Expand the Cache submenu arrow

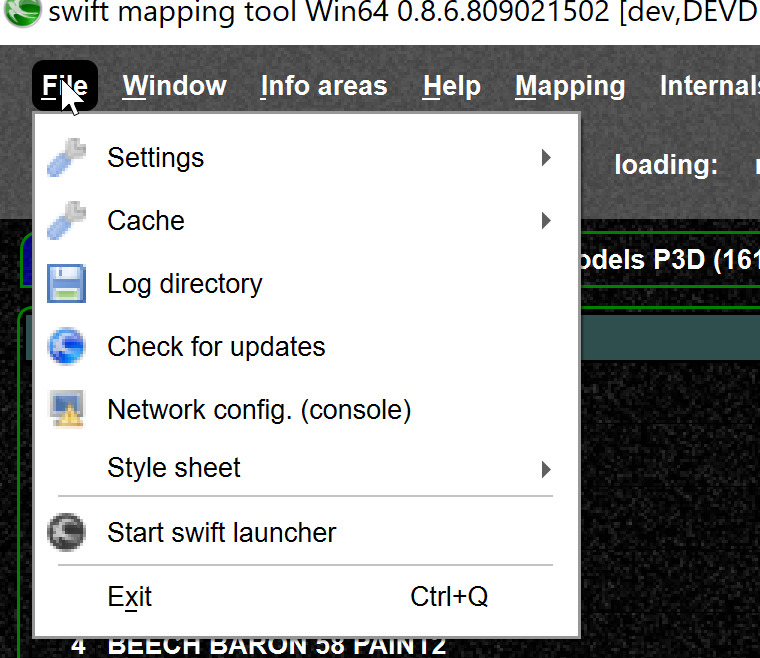(546, 220)
